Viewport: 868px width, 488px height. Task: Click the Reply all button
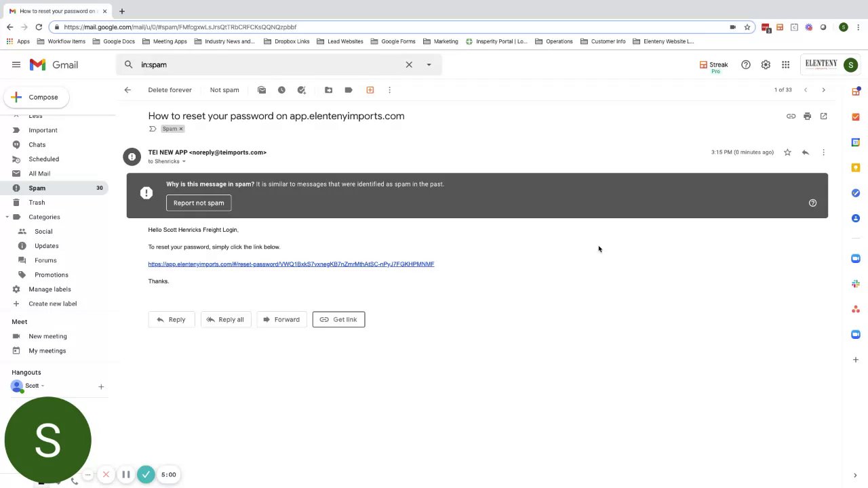point(225,319)
